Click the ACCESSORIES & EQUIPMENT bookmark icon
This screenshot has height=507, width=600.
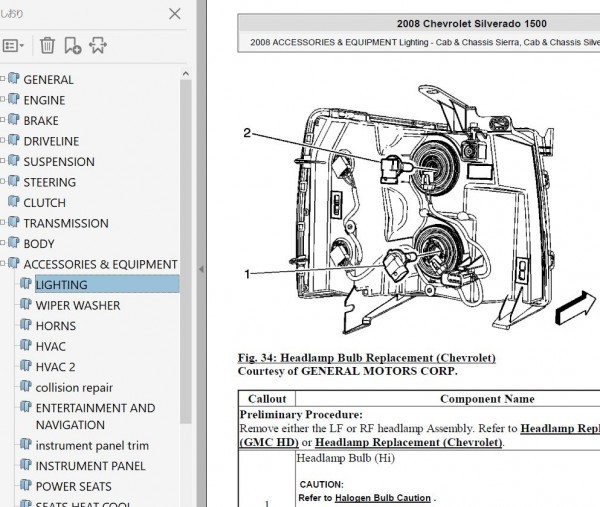point(13,263)
